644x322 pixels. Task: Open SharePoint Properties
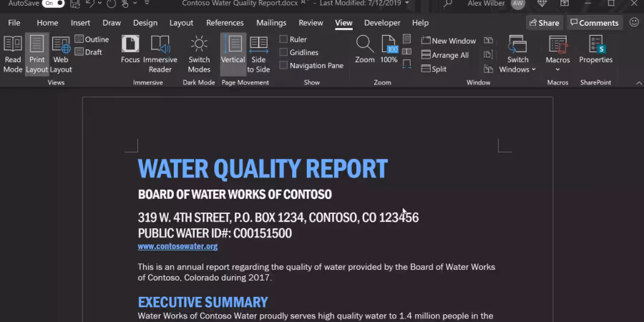pyautogui.click(x=595, y=49)
